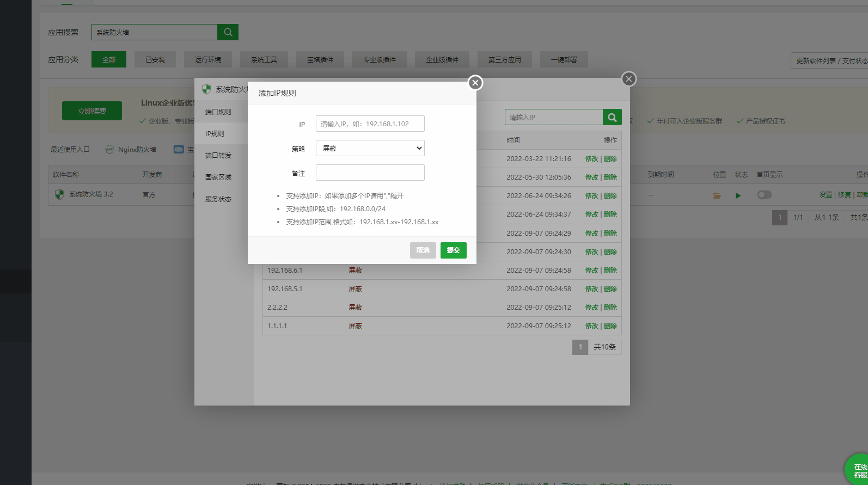The image size is (868, 485).
Task: Click the folder location icon for 系统防火墙
Action: tap(717, 195)
